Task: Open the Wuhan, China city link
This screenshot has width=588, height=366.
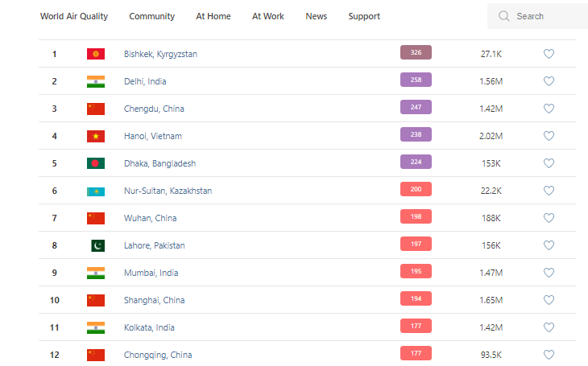Action: tap(151, 218)
